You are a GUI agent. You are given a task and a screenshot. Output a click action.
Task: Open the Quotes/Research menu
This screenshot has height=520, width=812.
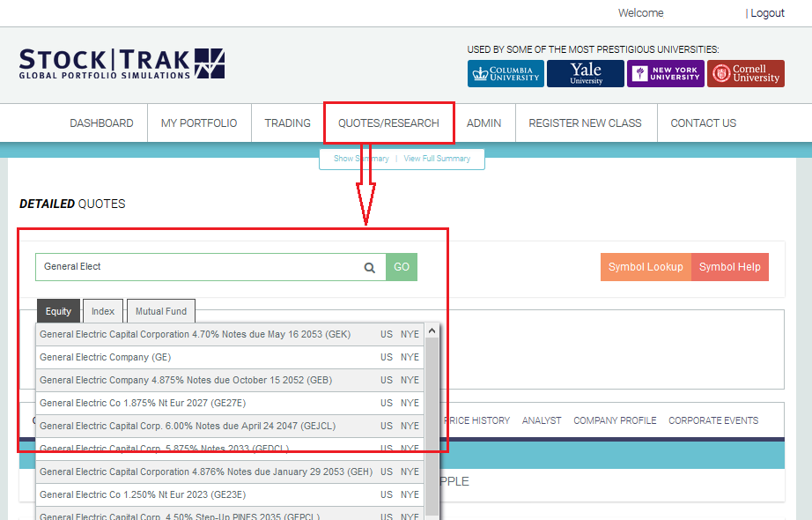pos(388,123)
